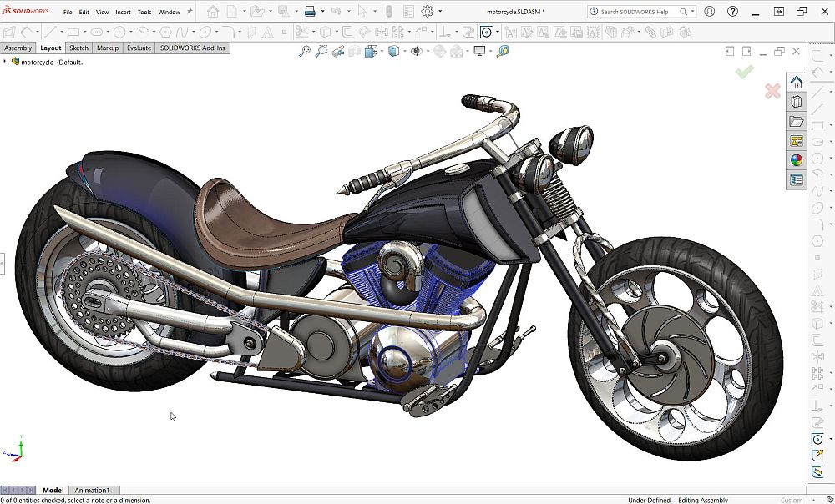Open the Design Library panel icon

click(x=796, y=101)
